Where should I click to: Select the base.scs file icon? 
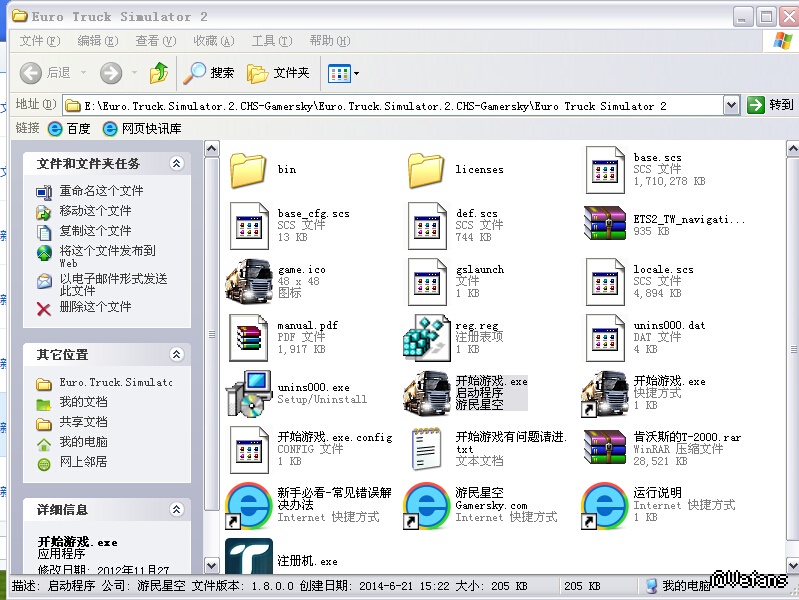(605, 170)
